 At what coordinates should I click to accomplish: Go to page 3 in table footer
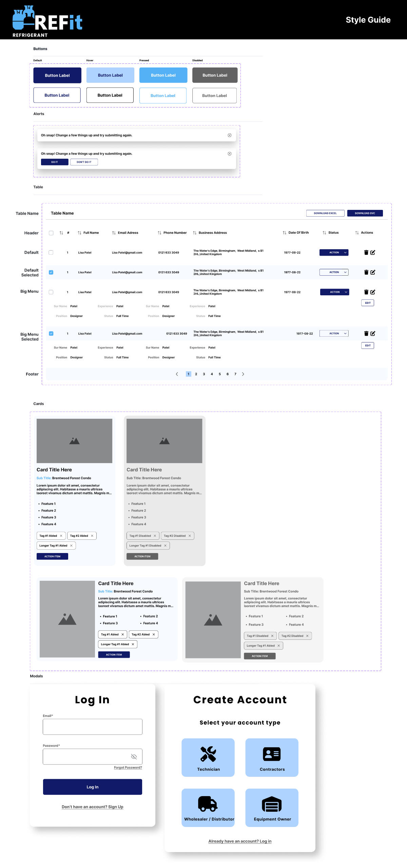pos(204,374)
